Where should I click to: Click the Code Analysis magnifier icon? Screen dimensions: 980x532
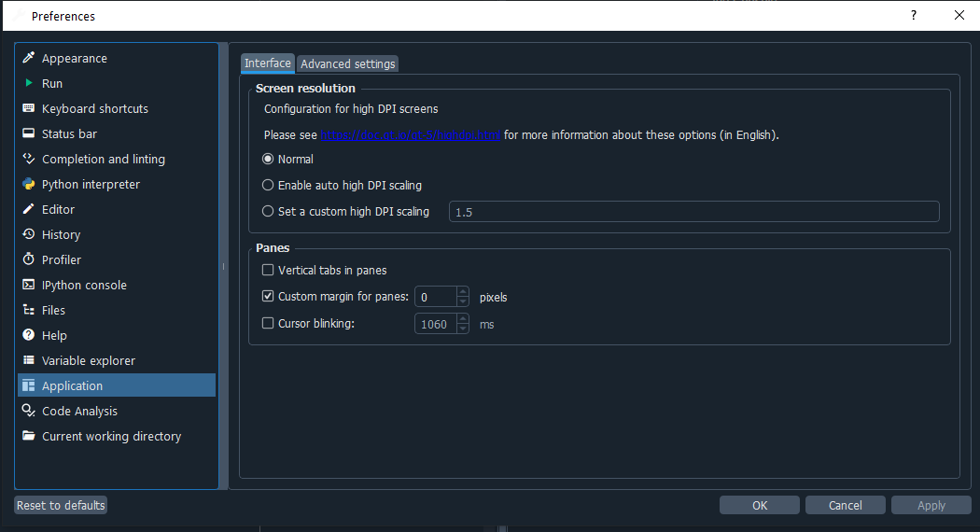(x=28, y=410)
